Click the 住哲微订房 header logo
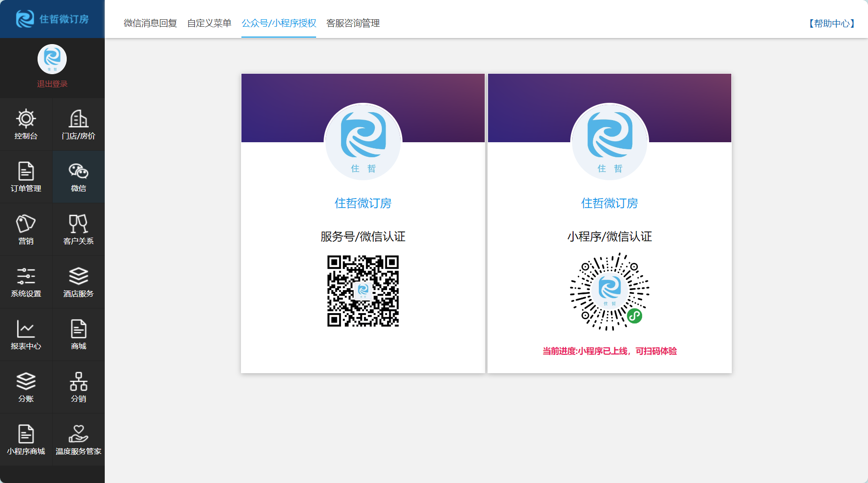868x483 pixels. [52, 19]
